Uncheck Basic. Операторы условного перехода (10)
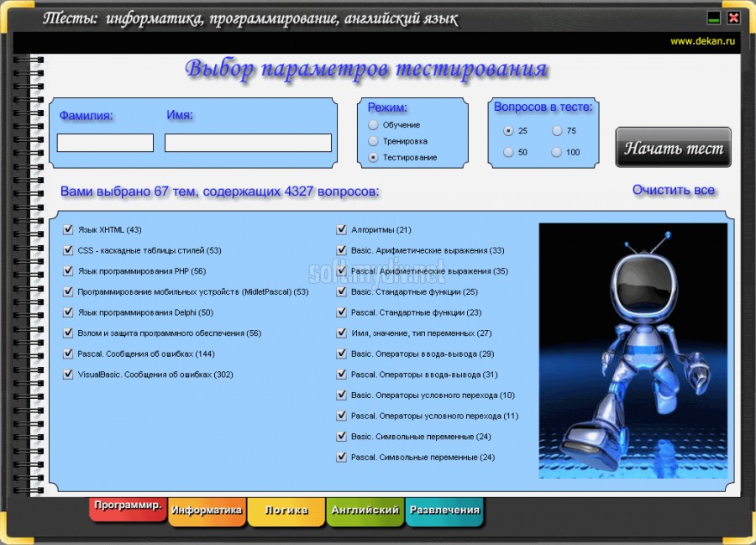The image size is (756, 545). point(341,396)
